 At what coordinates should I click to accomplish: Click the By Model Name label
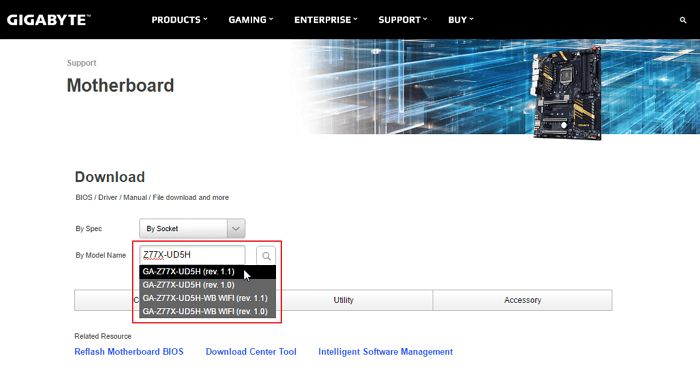[100, 255]
